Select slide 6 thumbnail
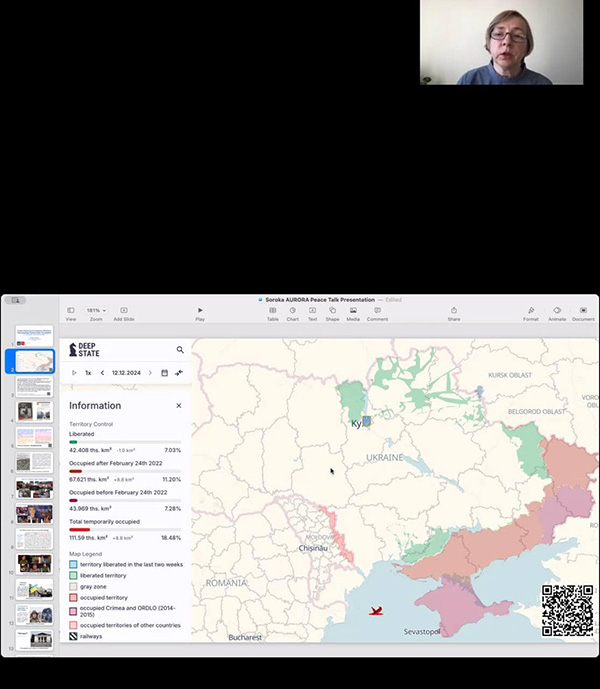Viewport: 600px width, 689px height. [34, 463]
